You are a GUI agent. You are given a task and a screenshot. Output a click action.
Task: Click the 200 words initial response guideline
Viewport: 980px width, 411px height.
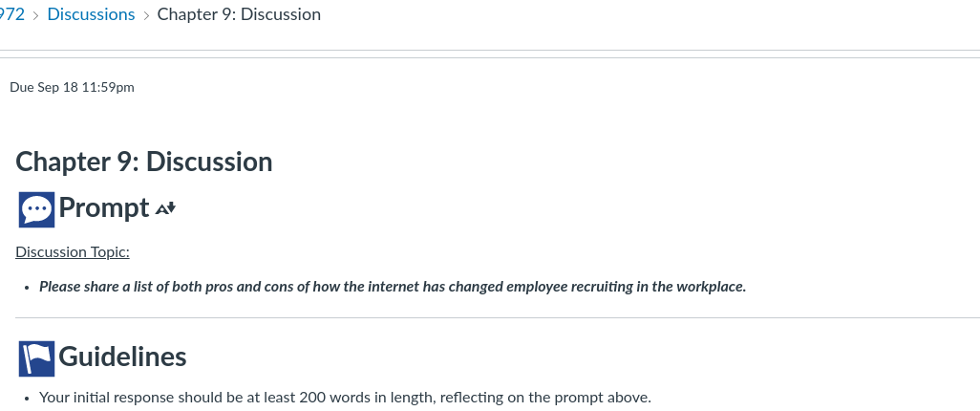click(x=345, y=398)
